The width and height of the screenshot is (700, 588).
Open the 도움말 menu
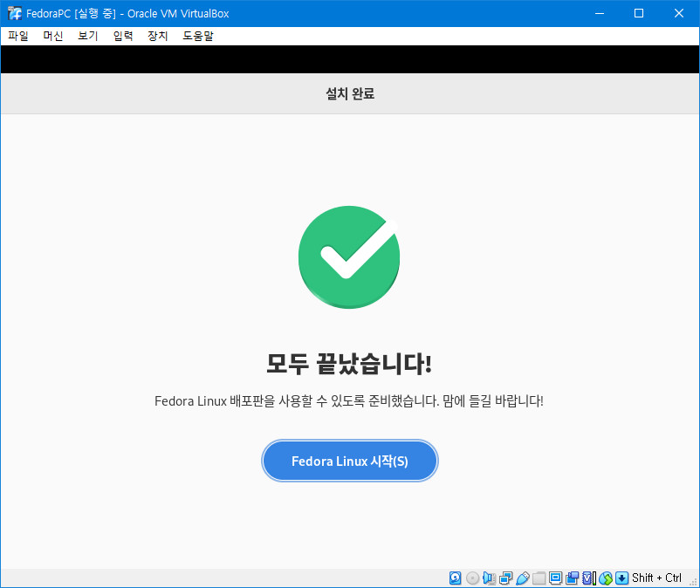[x=198, y=36]
